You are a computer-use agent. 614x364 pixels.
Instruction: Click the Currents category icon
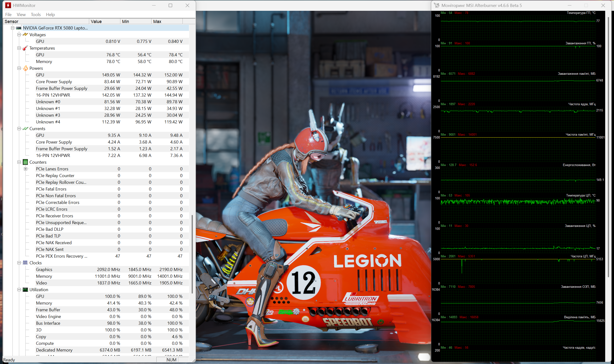pos(25,128)
